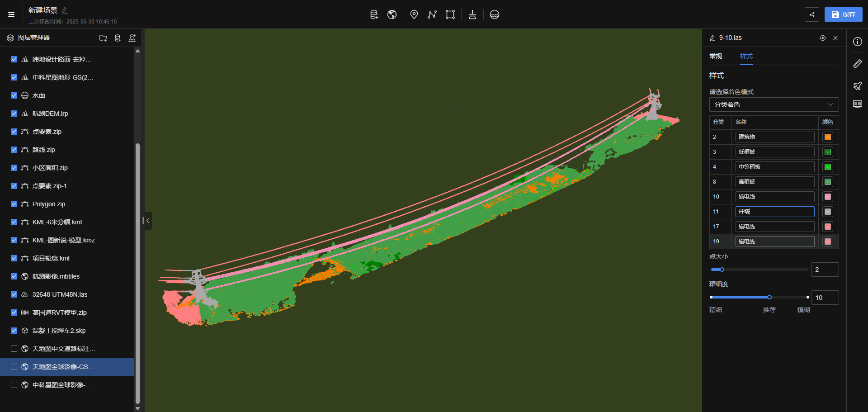Open the flight roaming plane icon

[857, 86]
